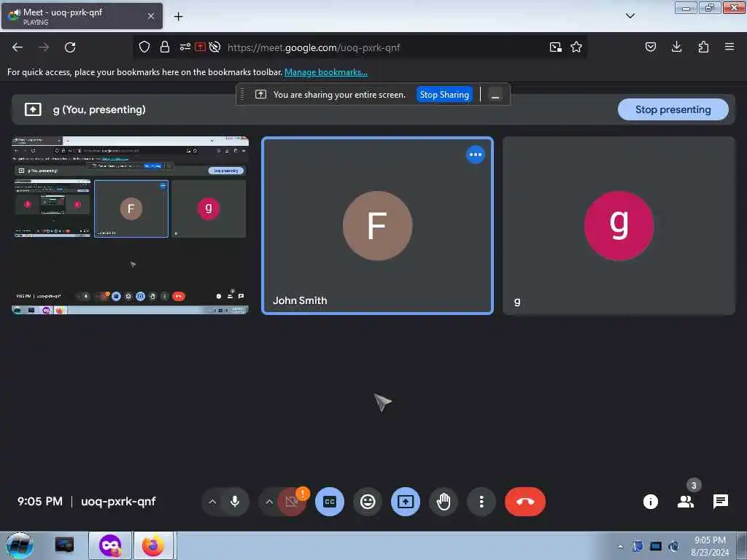747x560 pixels.
Task: Open the Windows Start menu
Action: [x=20, y=545]
